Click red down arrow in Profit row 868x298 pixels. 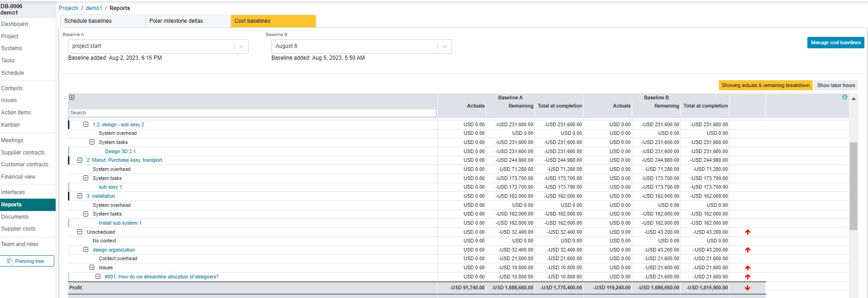pos(748,288)
